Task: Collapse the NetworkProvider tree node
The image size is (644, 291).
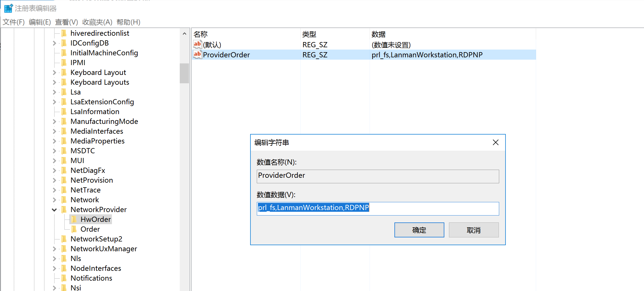Action: coord(54,210)
